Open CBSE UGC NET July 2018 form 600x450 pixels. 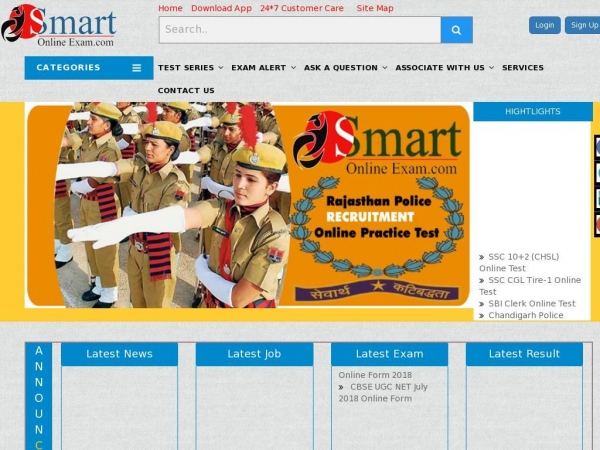(383, 393)
